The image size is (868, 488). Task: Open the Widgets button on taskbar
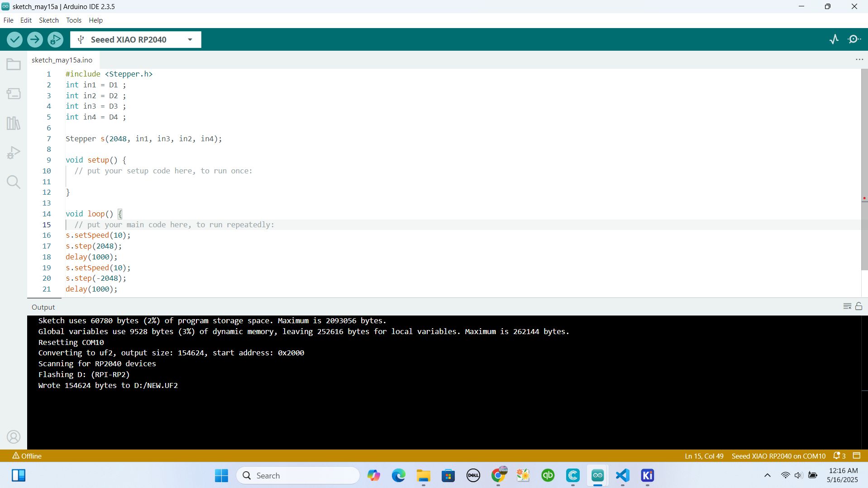coord(19,475)
